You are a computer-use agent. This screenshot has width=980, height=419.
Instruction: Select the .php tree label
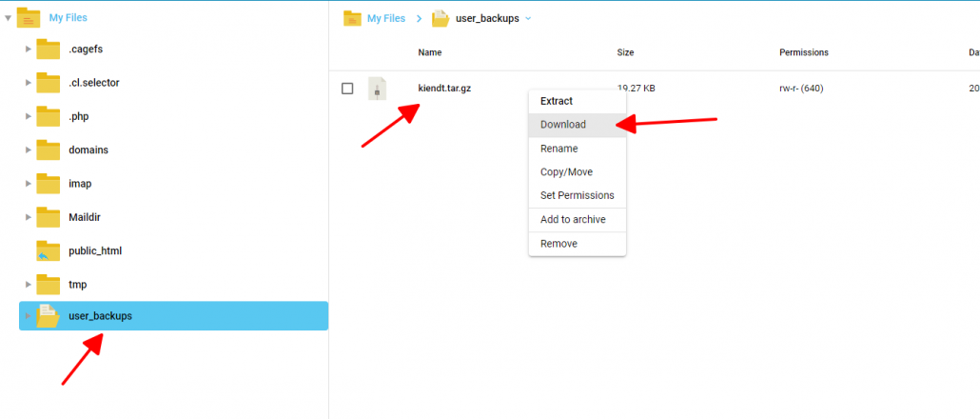79,116
